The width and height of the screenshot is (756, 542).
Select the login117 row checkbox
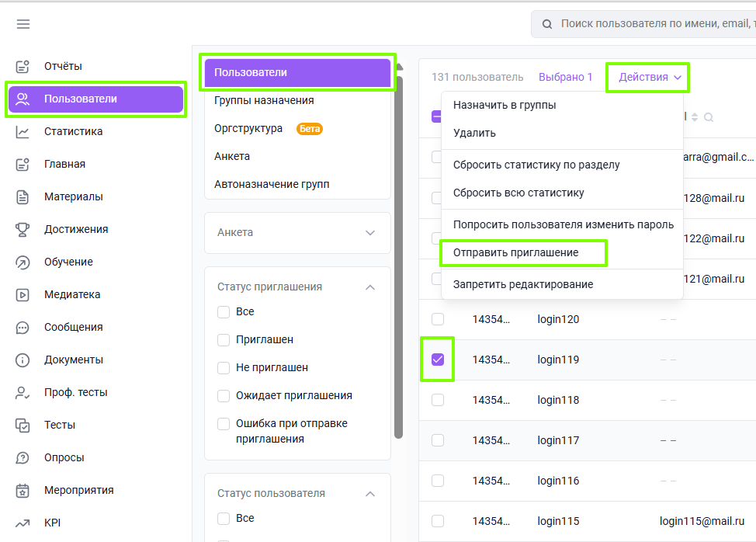point(438,440)
